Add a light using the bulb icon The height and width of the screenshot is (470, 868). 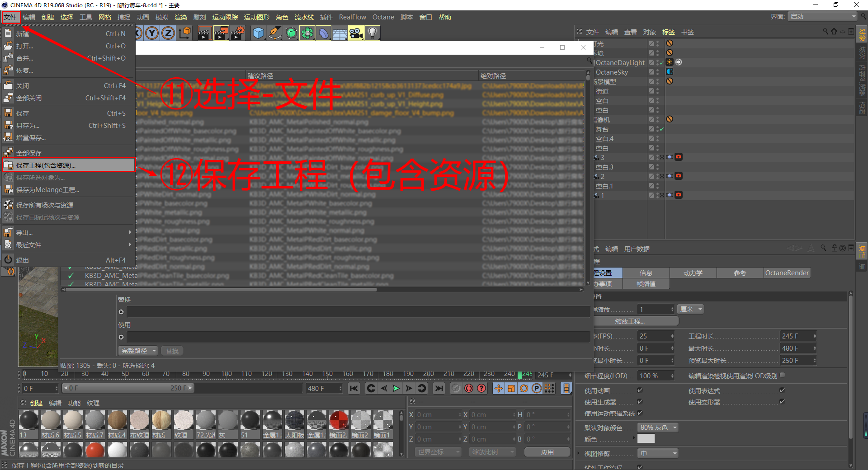pyautogui.click(x=373, y=33)
